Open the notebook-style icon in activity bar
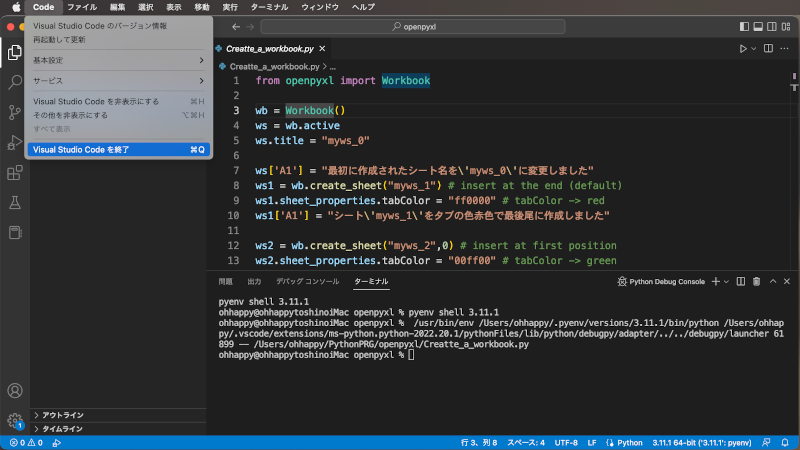 15,233
